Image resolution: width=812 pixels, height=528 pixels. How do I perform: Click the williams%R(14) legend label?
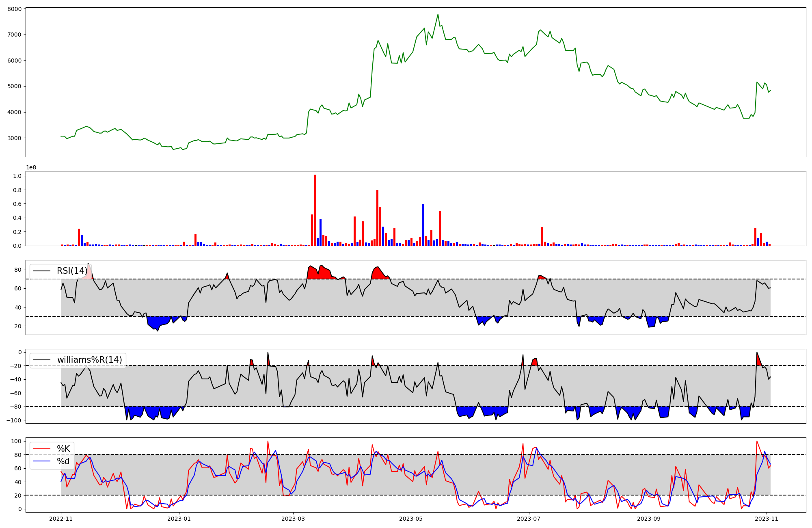point(89,360)
